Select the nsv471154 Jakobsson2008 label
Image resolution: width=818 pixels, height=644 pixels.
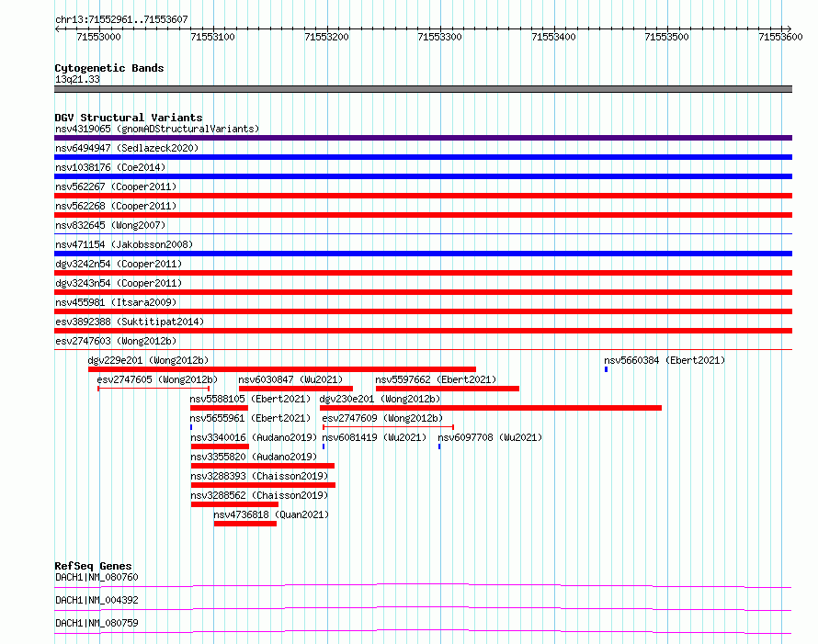(x=124, y=244)
